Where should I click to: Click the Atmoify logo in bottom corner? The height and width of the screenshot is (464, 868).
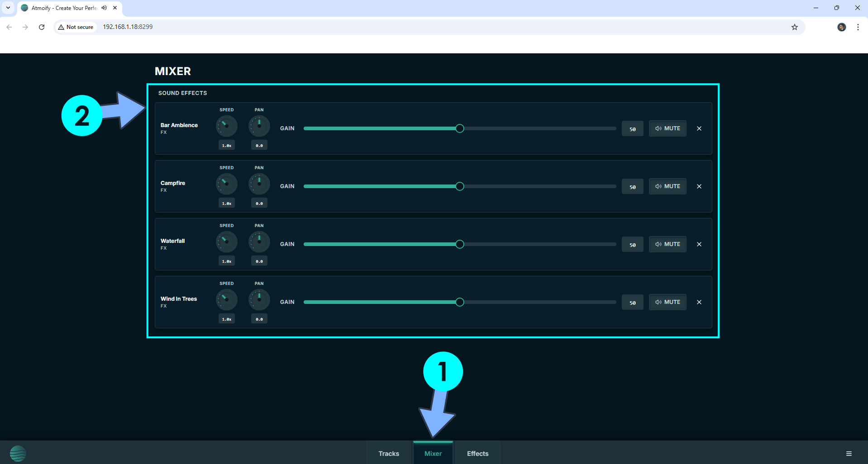click(17, 453)
